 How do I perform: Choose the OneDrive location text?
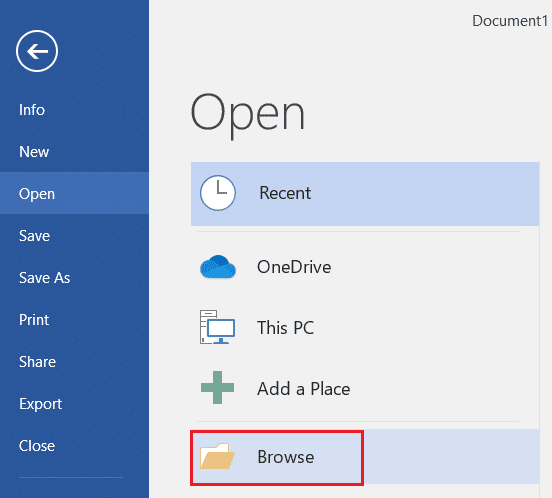(294, 267)
